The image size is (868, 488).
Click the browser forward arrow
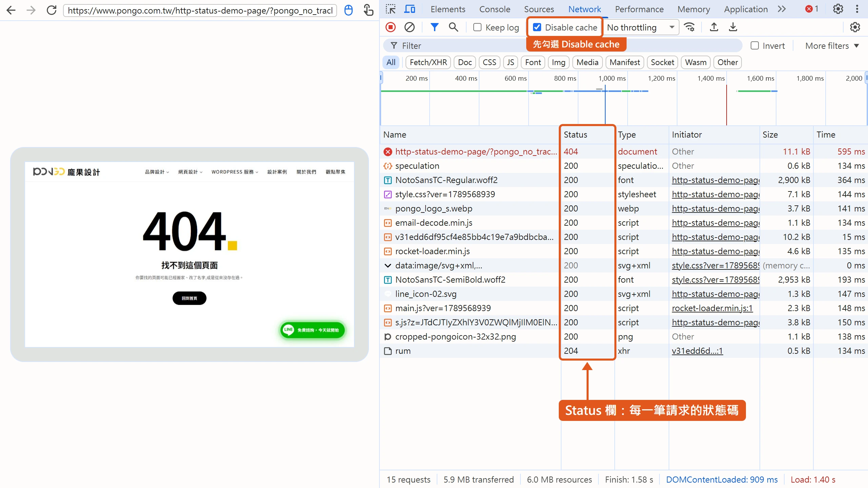(31, 10)
